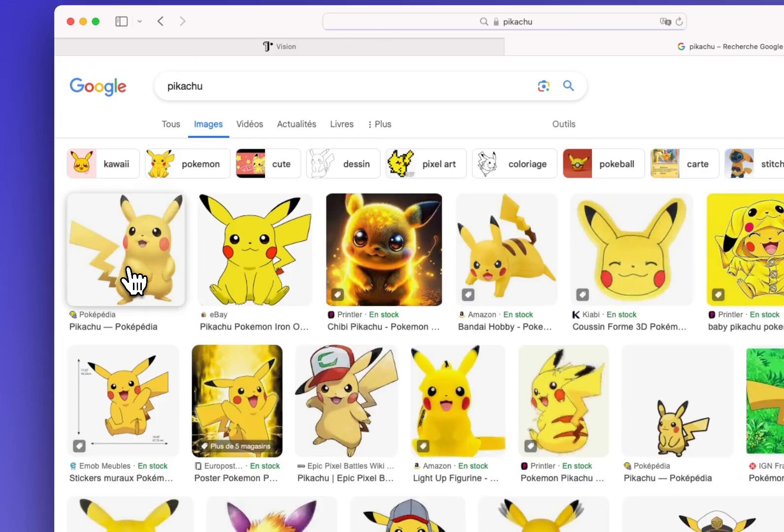Image resolution: width=784 pixels, height=532 pixels.
Task: Expand the Plus more-options menu
Action: tap(380, 124)
